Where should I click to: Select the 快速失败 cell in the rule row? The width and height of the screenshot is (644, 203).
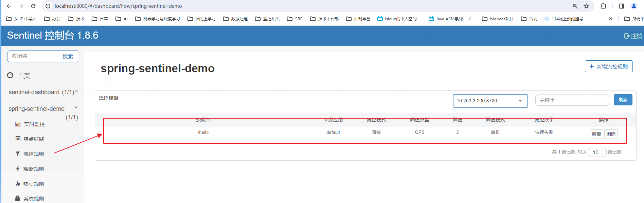click(x=544, y=133)
